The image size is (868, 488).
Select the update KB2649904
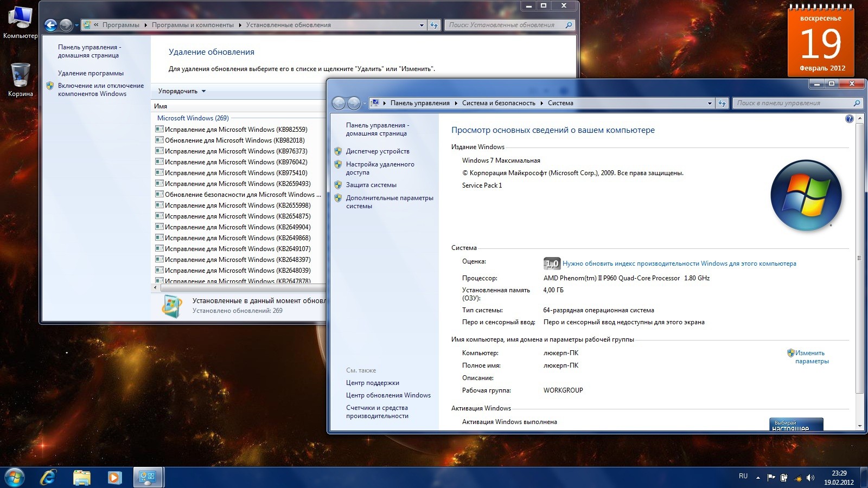point(238,227)
